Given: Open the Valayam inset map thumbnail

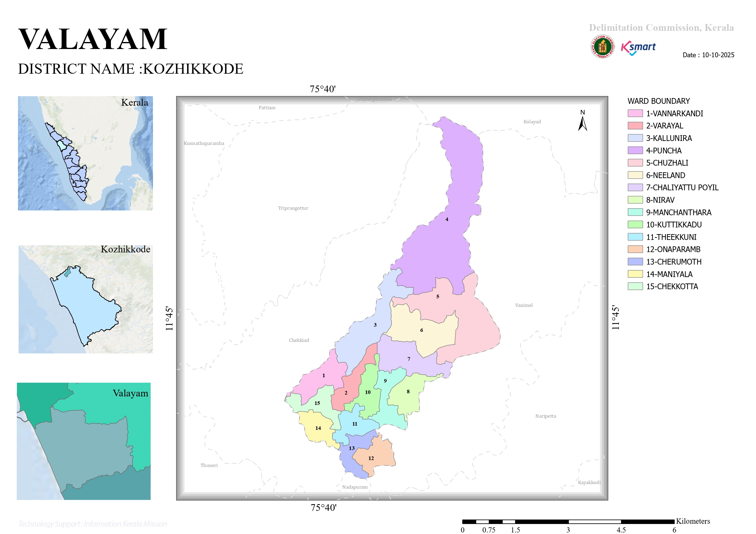Looking at the screenshot, I should 83,441.
